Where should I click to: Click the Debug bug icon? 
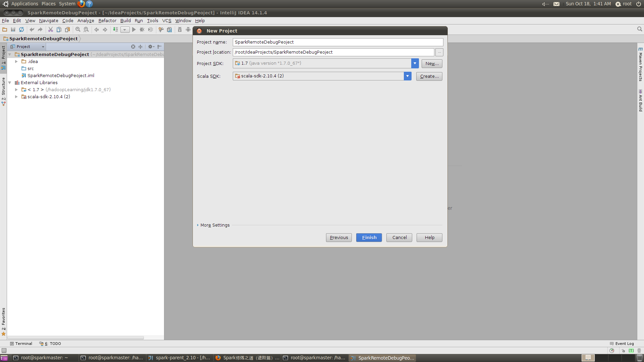(142, 29)
